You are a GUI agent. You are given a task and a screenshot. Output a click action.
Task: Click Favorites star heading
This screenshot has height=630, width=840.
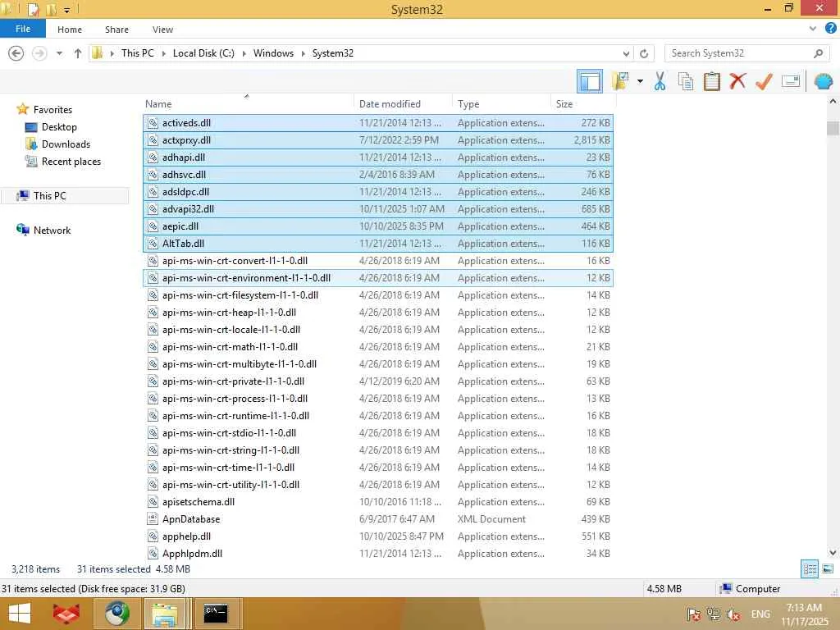point(52,109)
